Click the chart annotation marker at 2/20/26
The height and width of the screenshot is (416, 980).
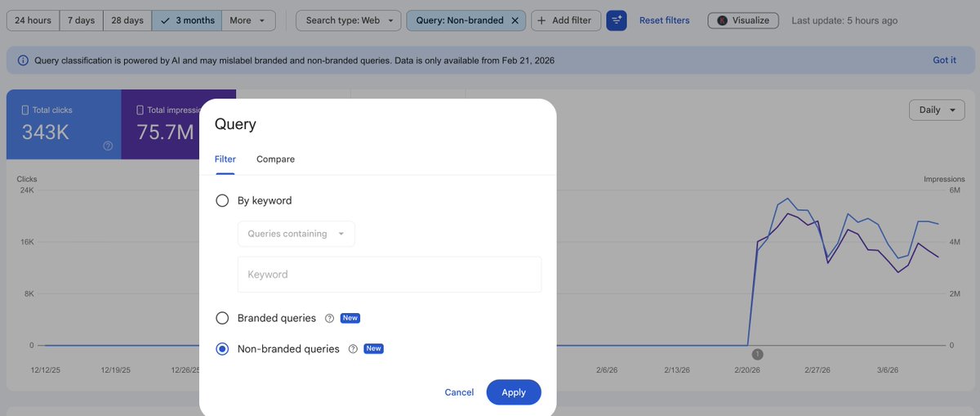tap(757, 354)
